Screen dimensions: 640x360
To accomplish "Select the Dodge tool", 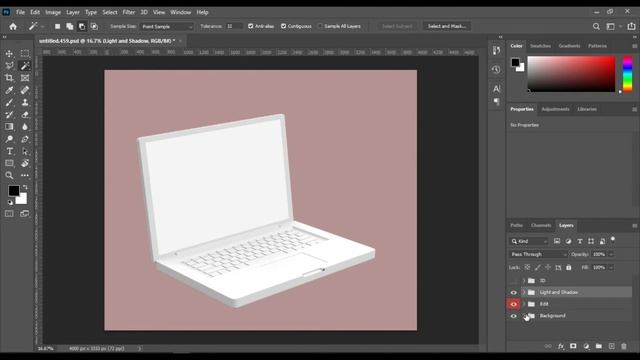I will click(9, 139).
